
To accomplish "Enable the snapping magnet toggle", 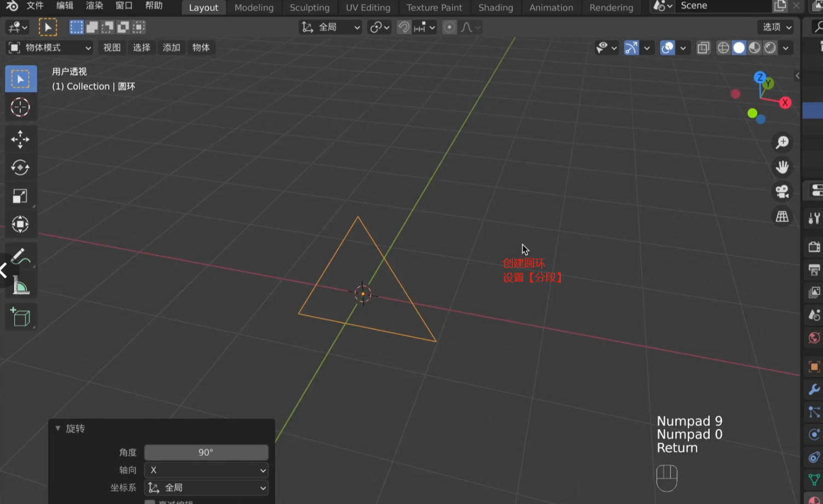I will pyautogui.click(x=403, y=27).
